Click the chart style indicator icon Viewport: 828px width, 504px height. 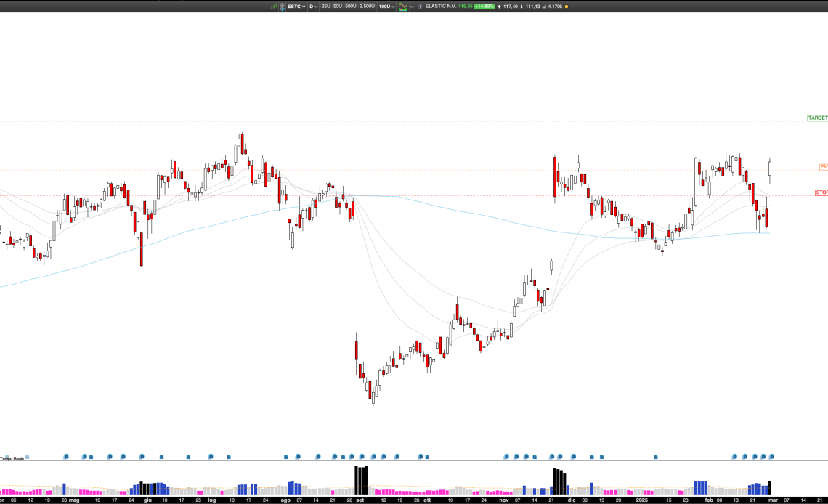[x=402, y=7]
